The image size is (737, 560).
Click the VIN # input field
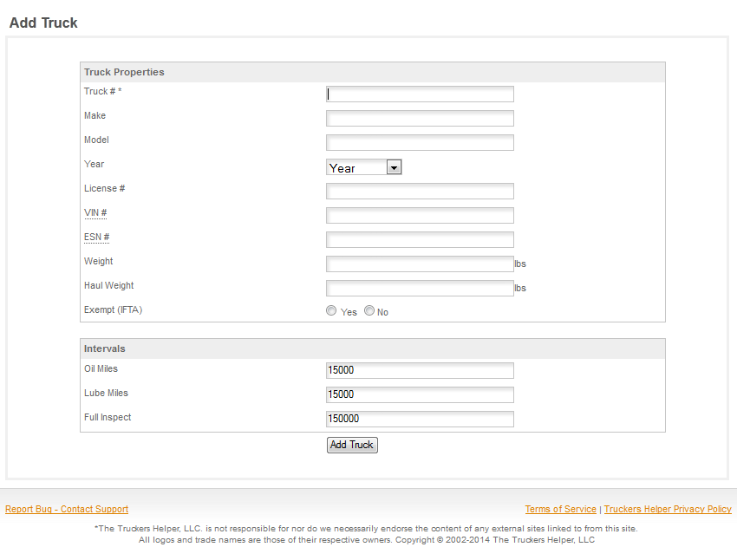[420, 216]
